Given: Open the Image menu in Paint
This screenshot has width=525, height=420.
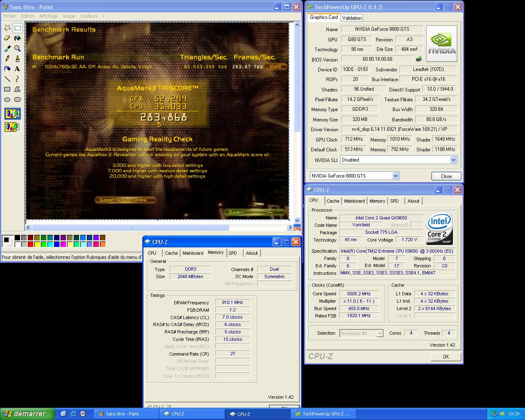Looking at the screenshot, I should [69, 16].
